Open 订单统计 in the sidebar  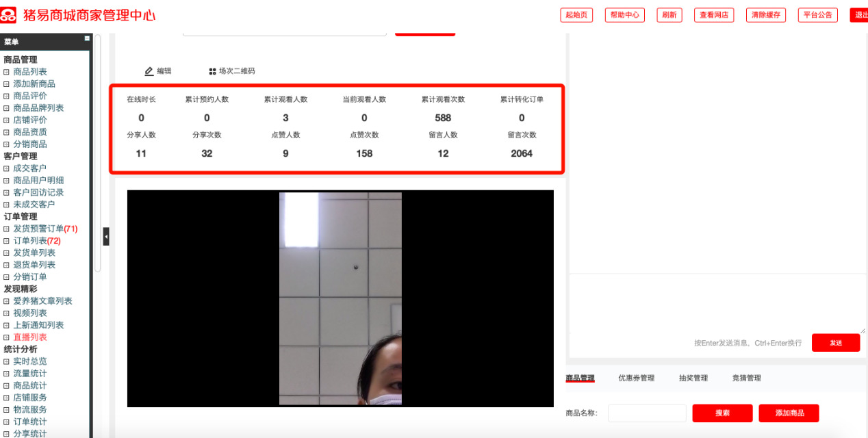point(30,422)
